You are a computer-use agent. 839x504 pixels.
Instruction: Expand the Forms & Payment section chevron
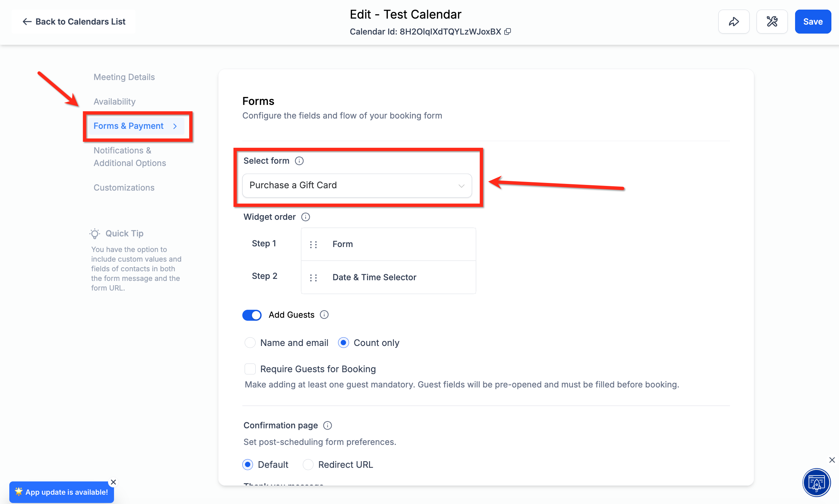175,126
